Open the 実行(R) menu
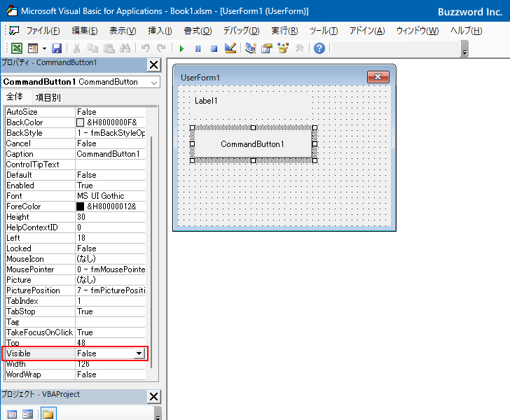Viewport: 510px width, 420px height. click(284, 31)
